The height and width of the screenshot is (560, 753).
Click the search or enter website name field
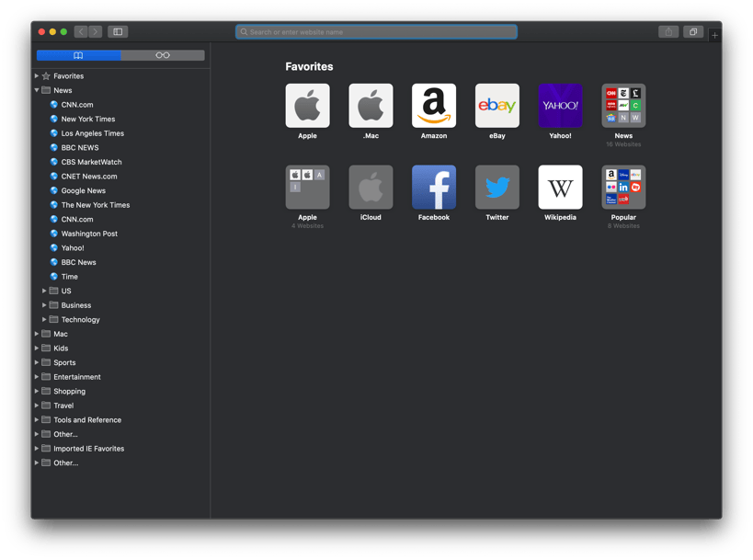[376, 31]
